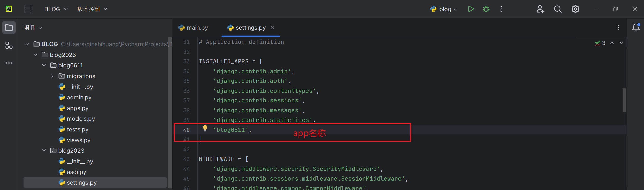This screenshot has height=190, width=644.
Task: Close the settings.py tab
Action: 273,28
